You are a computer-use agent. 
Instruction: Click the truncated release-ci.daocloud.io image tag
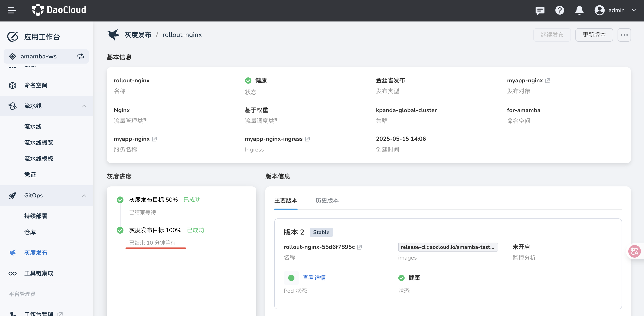pos(447,247)
